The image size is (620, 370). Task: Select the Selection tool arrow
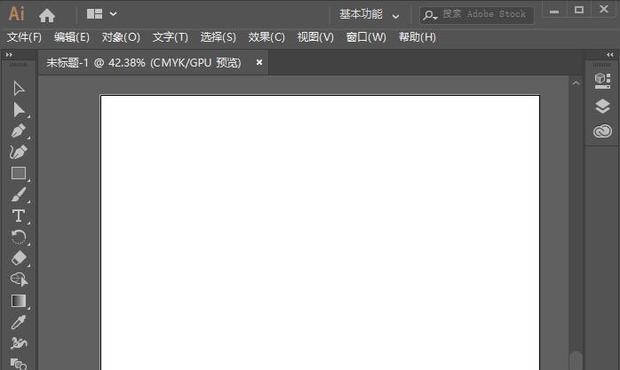click(x=18, y=88)
